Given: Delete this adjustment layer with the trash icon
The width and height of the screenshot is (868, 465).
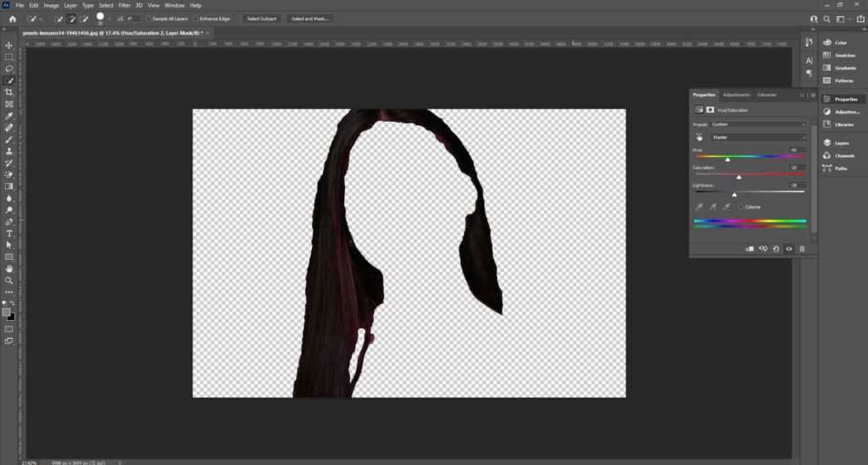Looking at the screenshot, I should tap(802, 249).
